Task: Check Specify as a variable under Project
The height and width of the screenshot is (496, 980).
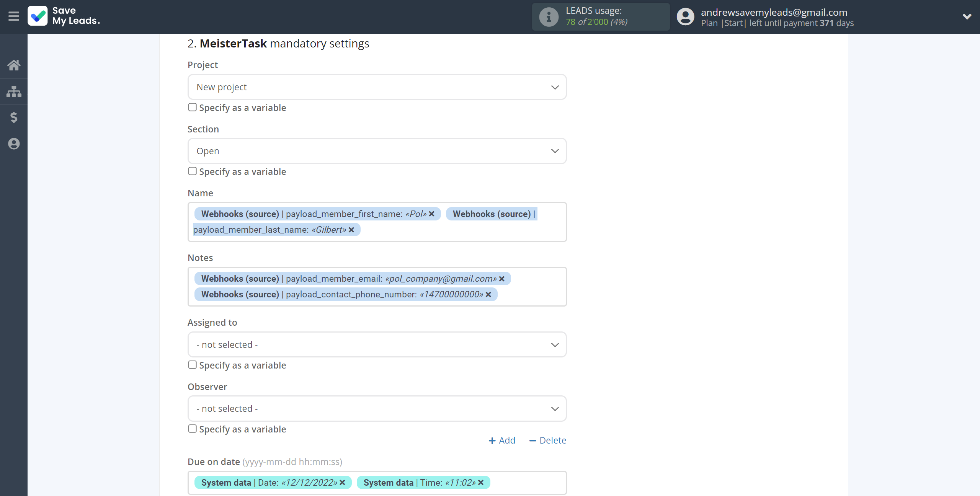Action: (x=192, y=107)
